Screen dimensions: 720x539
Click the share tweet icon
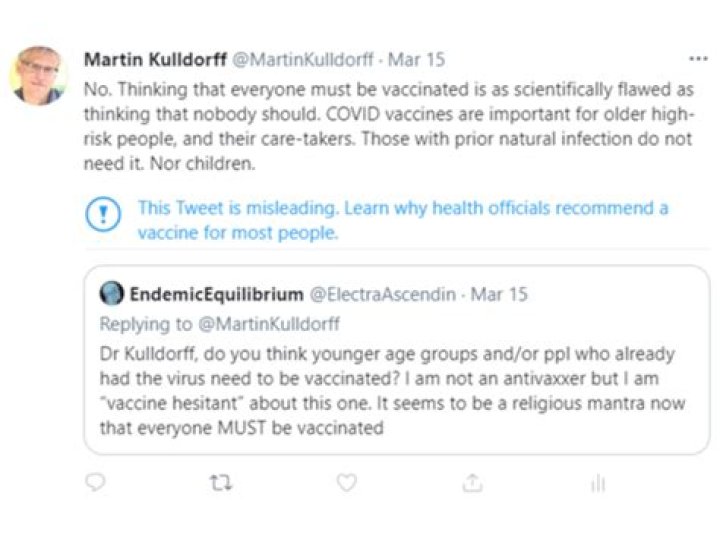(472, 483)
